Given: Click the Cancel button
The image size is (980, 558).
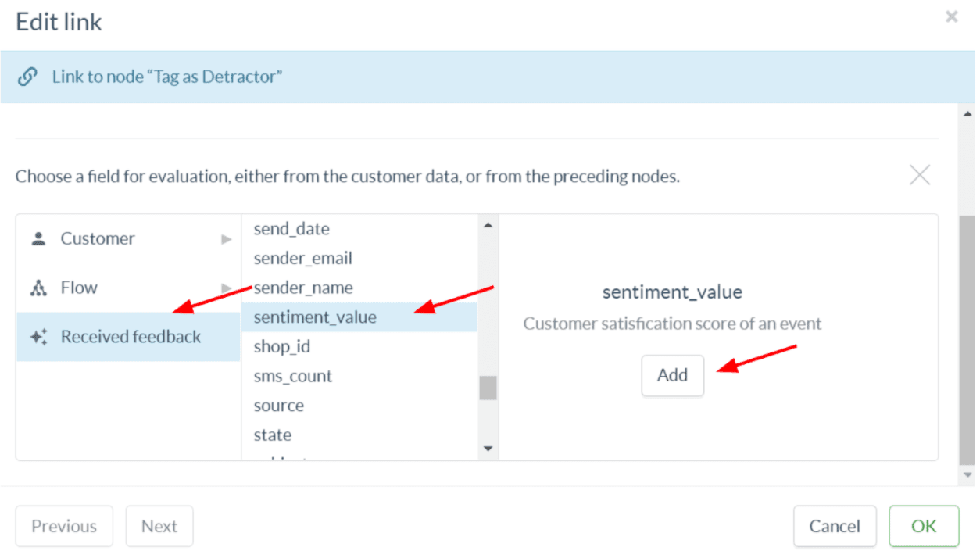Looking at the screenshot, I should click(834, 526).
